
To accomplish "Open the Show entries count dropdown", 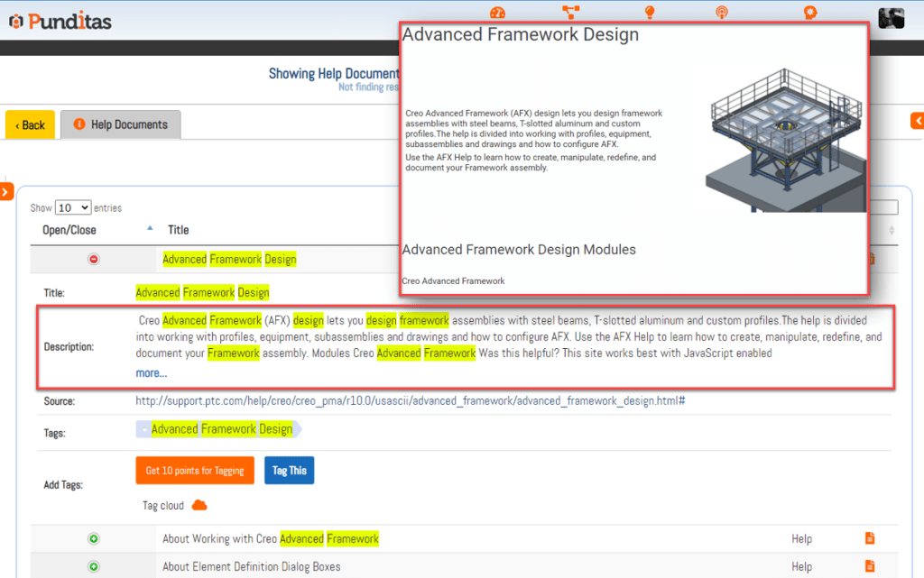I will click(73, 207).
